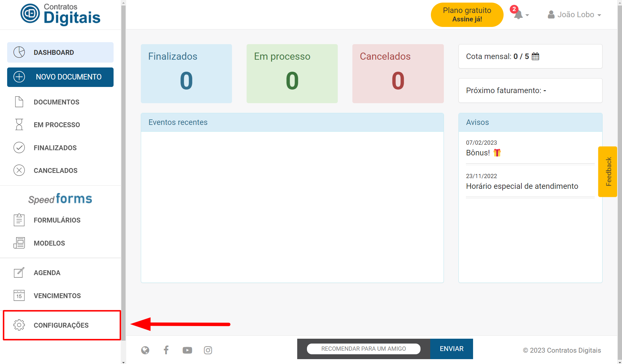Click the X circle Cancelados icon
Viewport: 622px width, 364px height.
click(19, 170)
